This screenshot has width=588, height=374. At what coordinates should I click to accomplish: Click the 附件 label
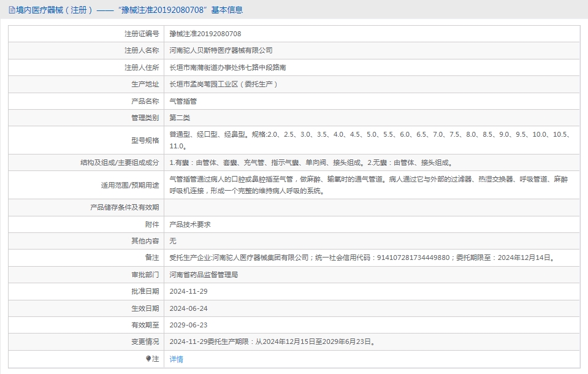click(152, 224)
